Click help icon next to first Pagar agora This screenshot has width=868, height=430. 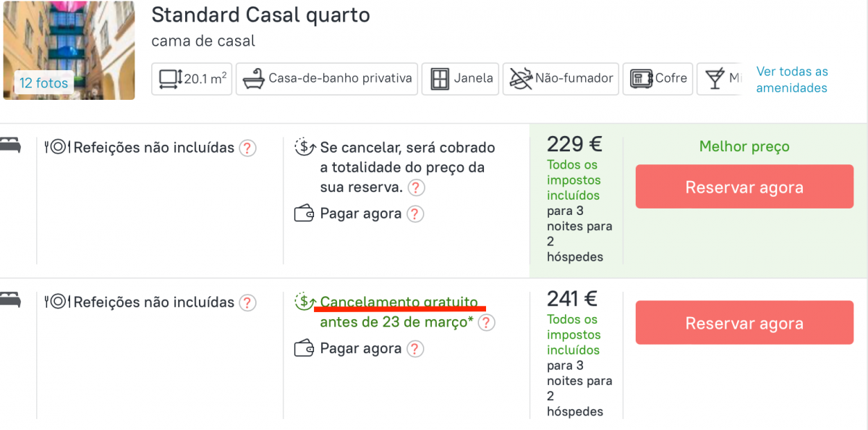point(414,214)
